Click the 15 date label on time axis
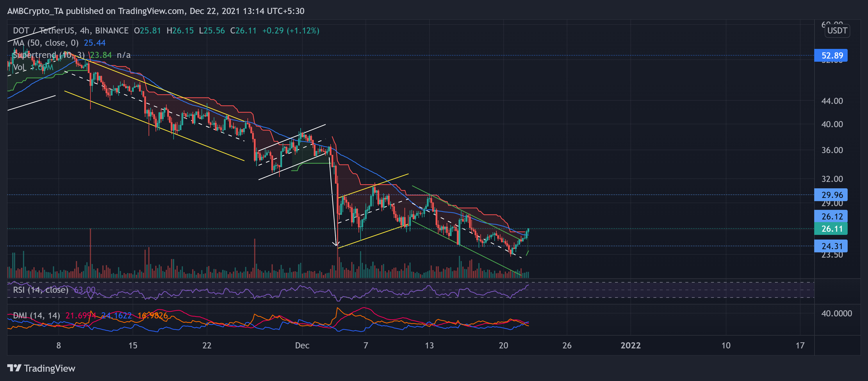This screenshot has width=868, height=381. coord(133,345)
